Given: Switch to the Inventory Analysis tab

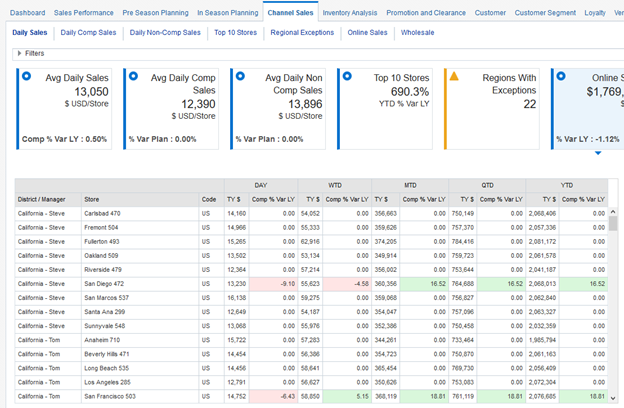Looking at the screenshot, I should coord(350,12).
